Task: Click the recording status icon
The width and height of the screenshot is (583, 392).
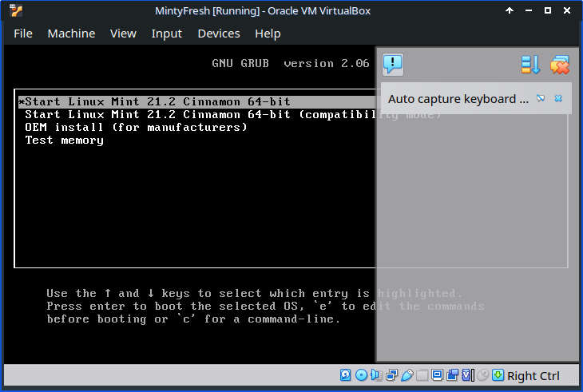Action: click(x=453, y=375)
